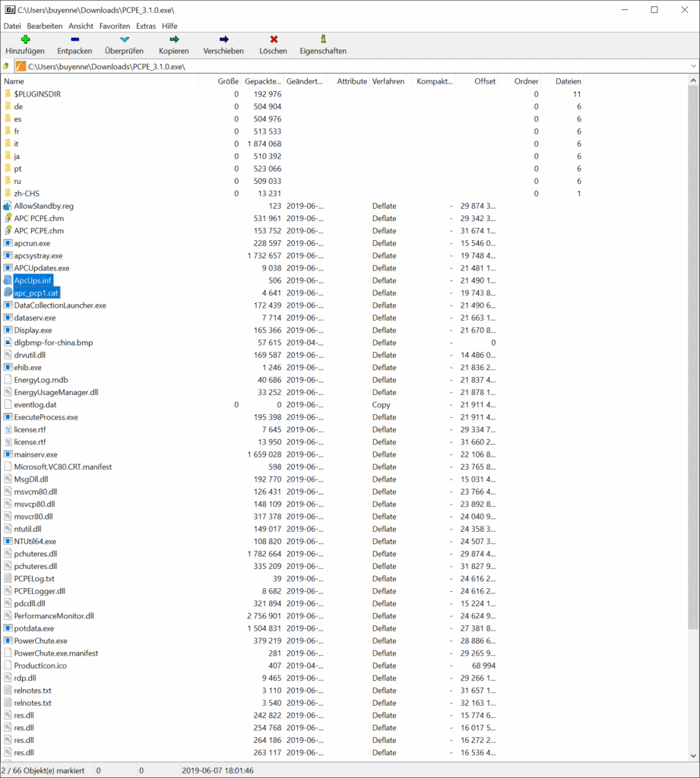Select the PowerChute.exe file entry
Viewport: 700px width, 778px height.
40,640
